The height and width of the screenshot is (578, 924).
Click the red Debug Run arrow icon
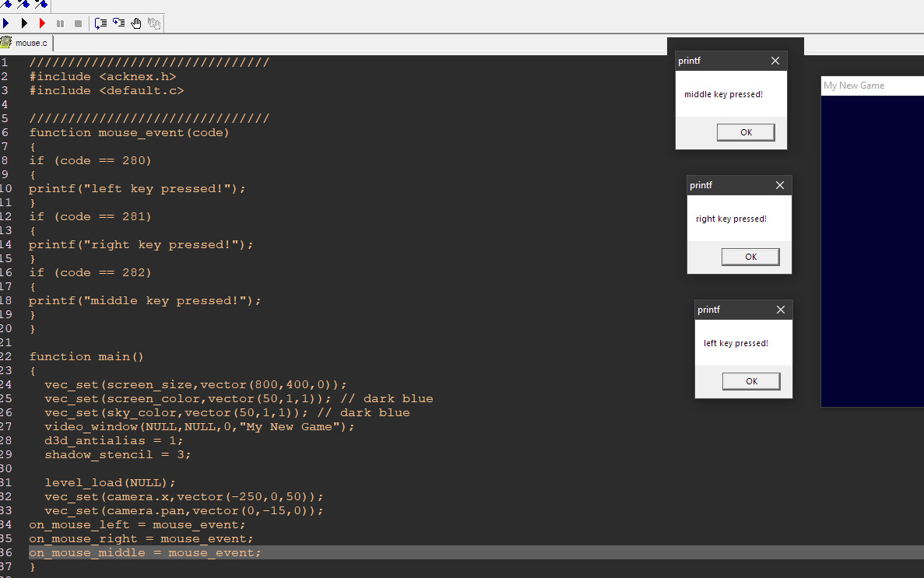(42, 23)
